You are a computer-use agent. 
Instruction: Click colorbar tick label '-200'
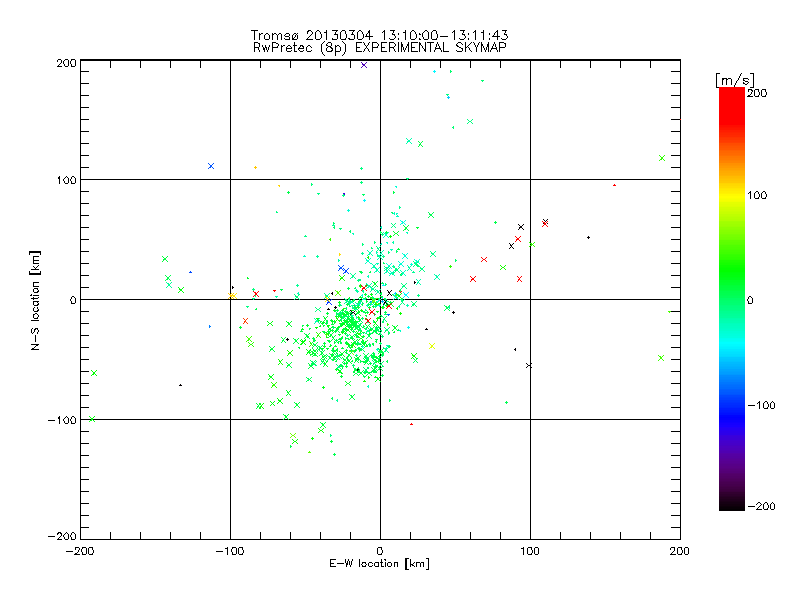[x=761, y=506]
